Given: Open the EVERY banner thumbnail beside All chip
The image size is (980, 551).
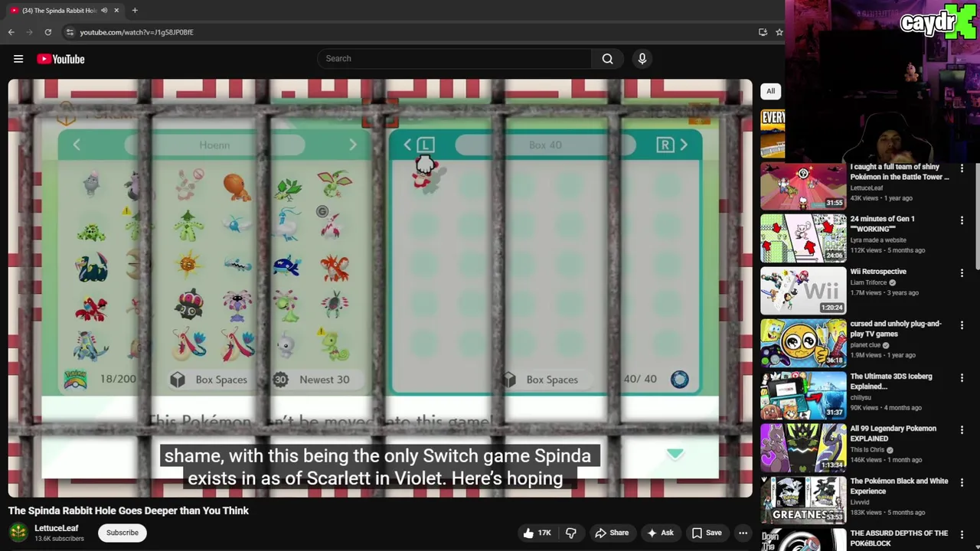Looking at the screenshot, I should click(x=773, y=133).
